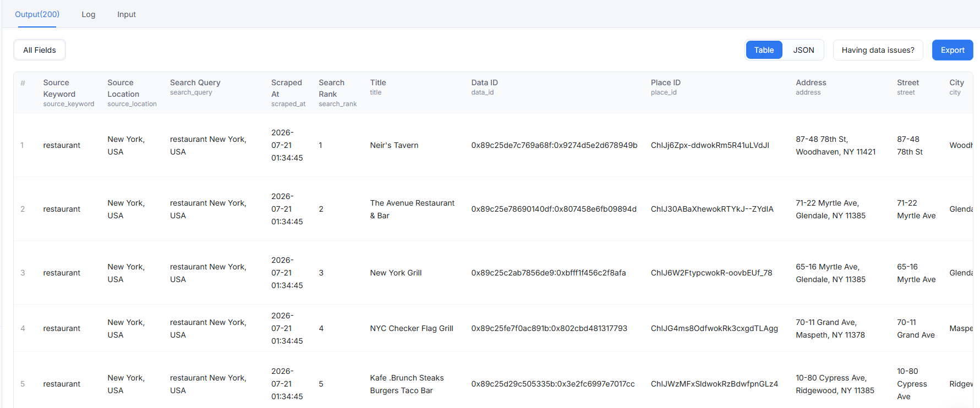Click street cell 65-16 Myrtle Ave
The image size is (980, 408).
point(916,273)
